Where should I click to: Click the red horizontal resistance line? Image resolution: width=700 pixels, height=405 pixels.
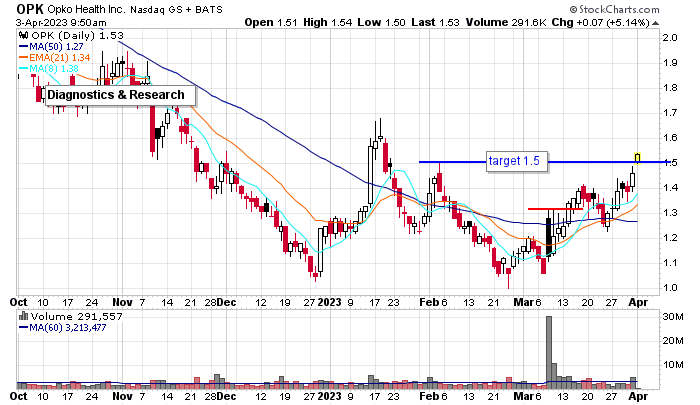(x=555, y=209)
